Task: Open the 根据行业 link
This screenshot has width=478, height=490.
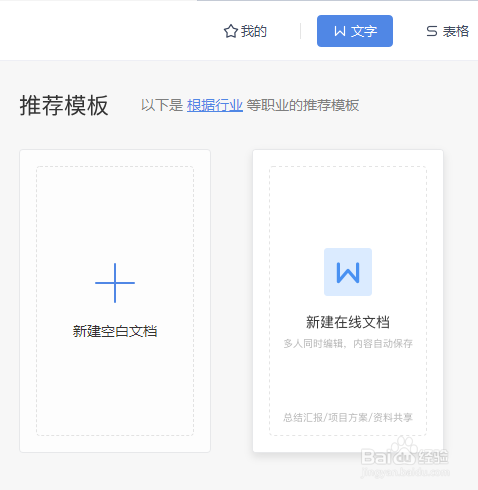Action: pyautogui.click(x=215, y=105)
